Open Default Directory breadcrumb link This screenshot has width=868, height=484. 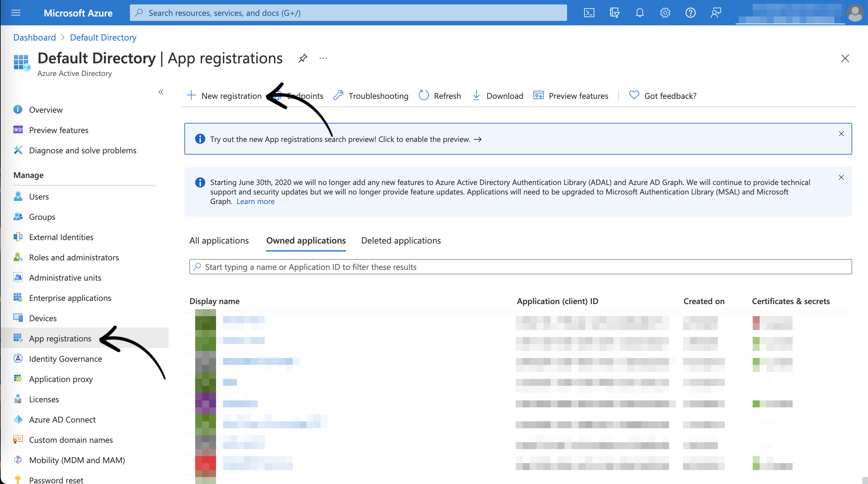(x=103, y=37)
